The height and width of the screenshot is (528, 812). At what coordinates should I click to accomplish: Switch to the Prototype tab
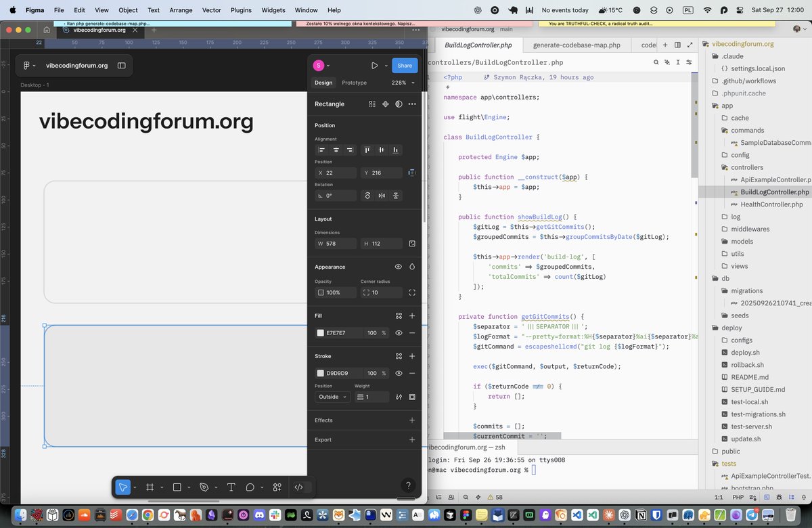tap(354, 83)
